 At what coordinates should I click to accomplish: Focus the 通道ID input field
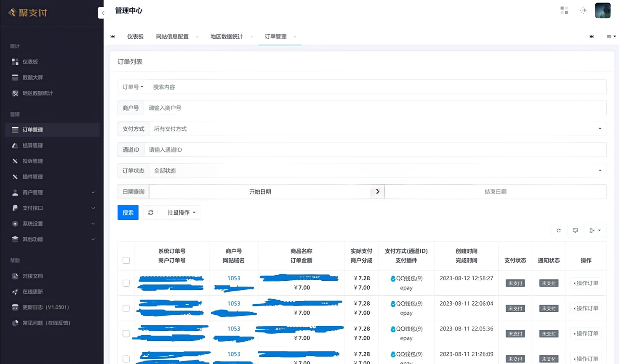(375, 150)
